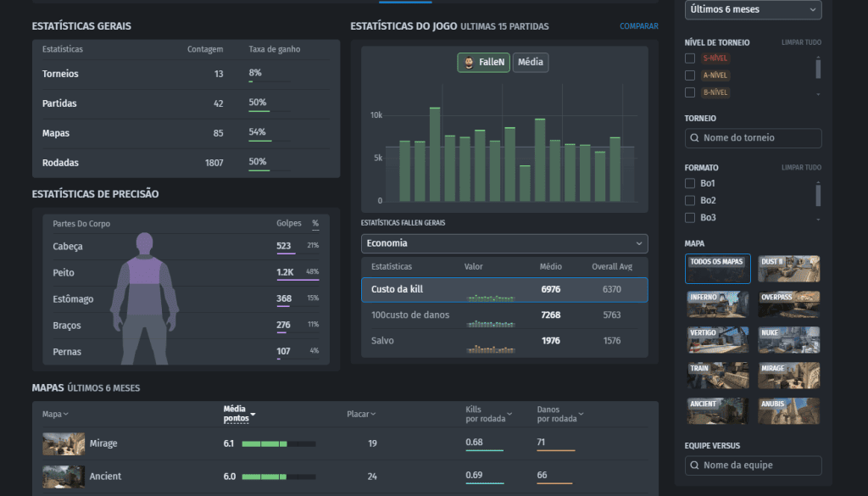The image size is (868, 496).
Task: Switch chart to Média view
Action: 531,63
